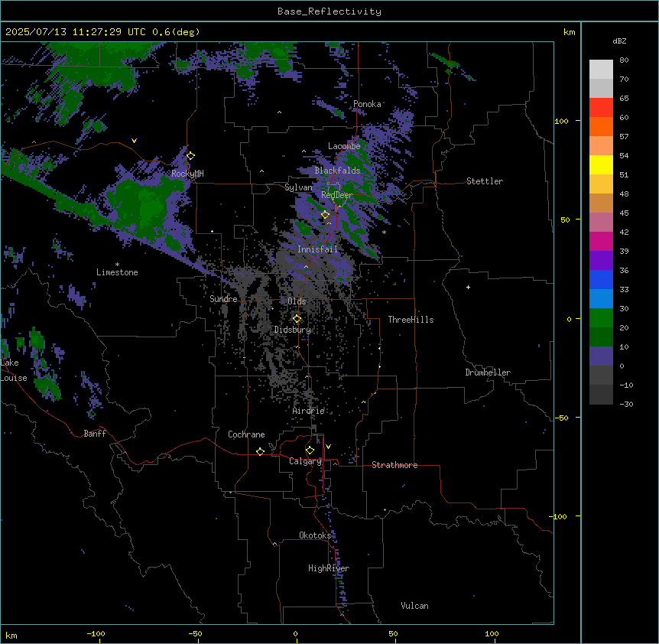Click the Ponoka city label
Image resolution: width=659 pixels, height=644 pixels.
point(367,104)
